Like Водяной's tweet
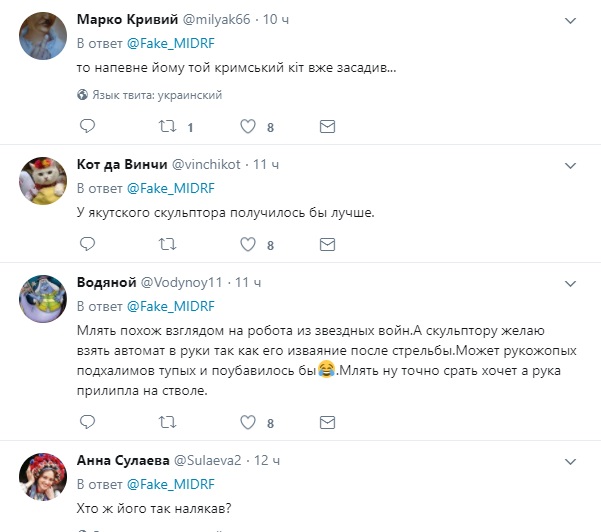The height and width of the screenshot is (532, 601). [249, 424]
